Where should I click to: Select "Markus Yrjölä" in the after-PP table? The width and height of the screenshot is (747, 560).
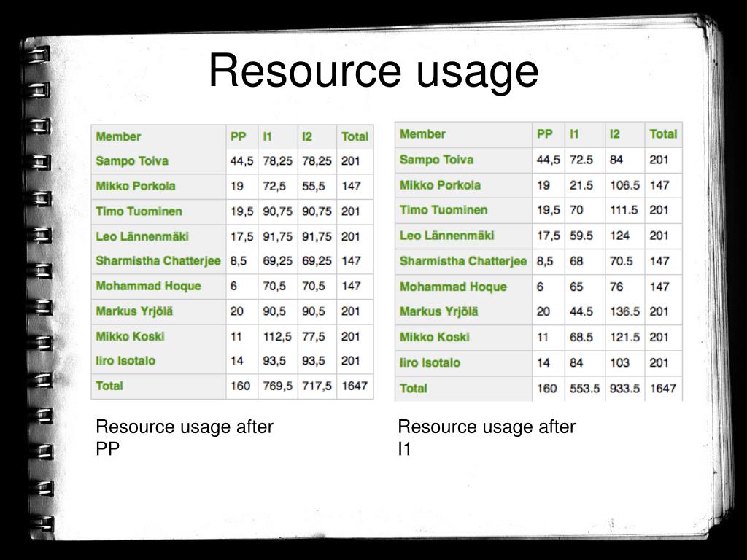pyautogui.click(x=134, y=311)
